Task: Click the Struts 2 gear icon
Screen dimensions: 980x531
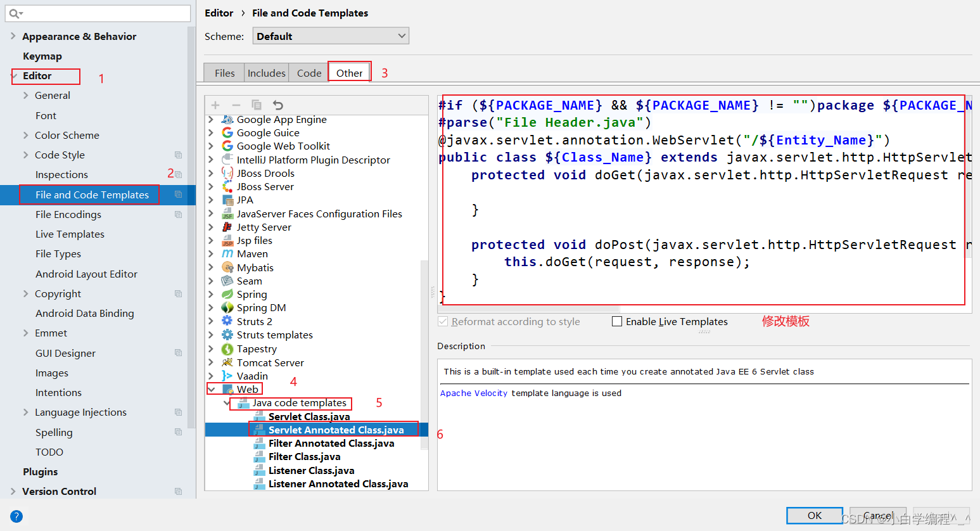Action: click(x=227, y=321)
